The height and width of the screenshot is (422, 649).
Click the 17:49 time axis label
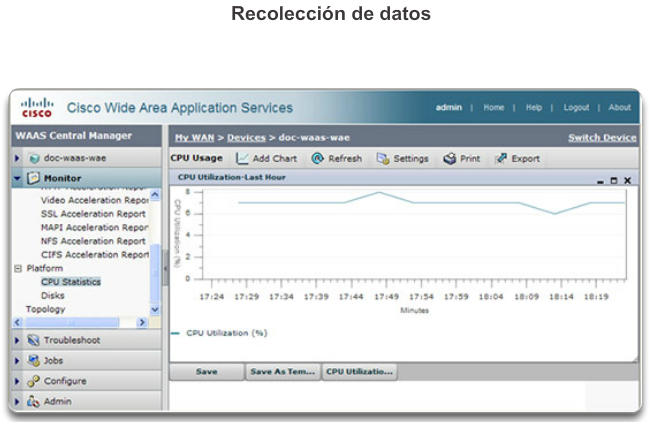click(x=386, y=297)
